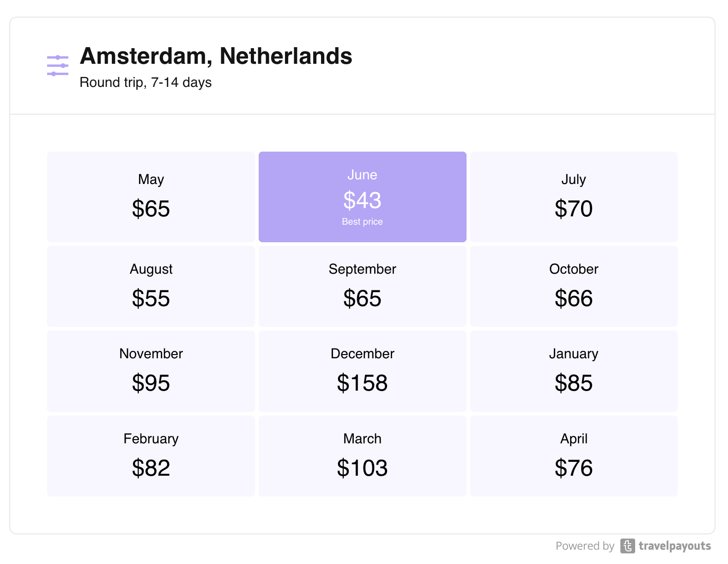Select August flights for $55

coord(151,286)
